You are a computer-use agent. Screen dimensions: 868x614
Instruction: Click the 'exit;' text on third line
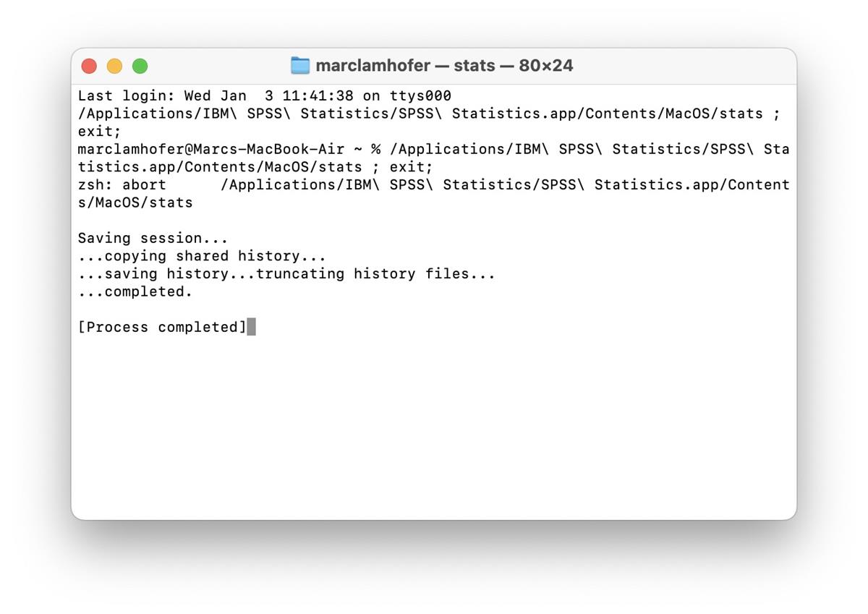click(100, 131)
